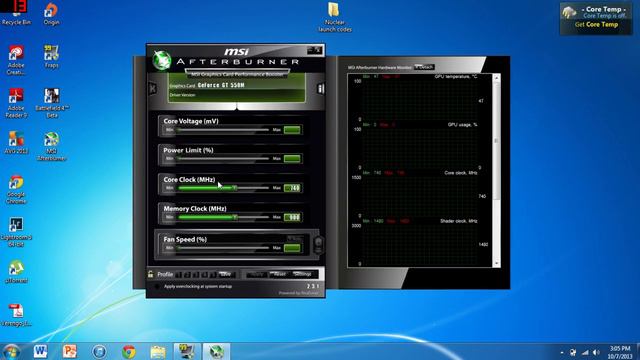Click the Shader clock graph
Screen dimensions: 640x360
pyautogui.click(x=420, y=244)
